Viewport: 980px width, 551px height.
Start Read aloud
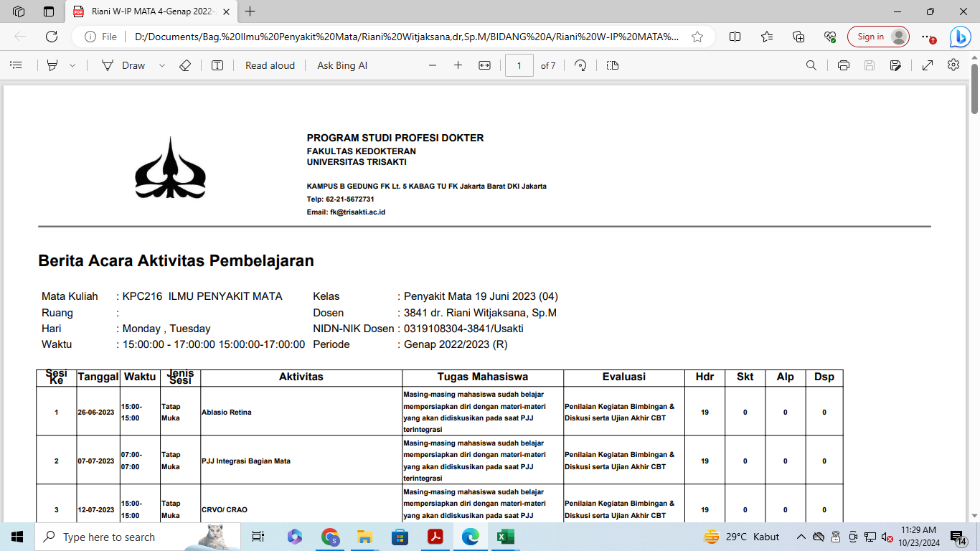(270, 65)
